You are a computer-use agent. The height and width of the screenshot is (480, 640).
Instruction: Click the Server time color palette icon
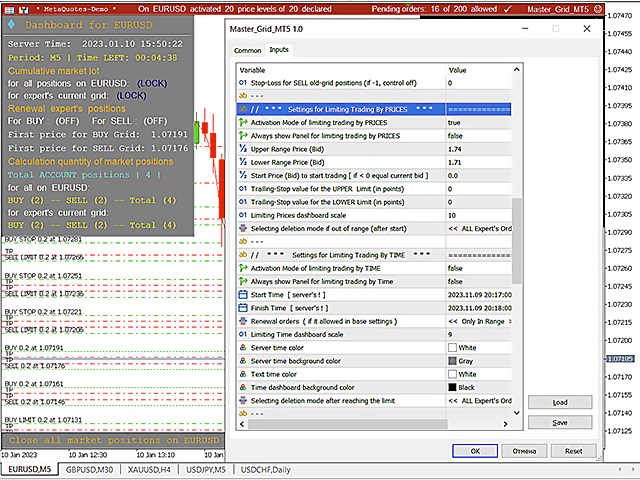click(241, 347)
